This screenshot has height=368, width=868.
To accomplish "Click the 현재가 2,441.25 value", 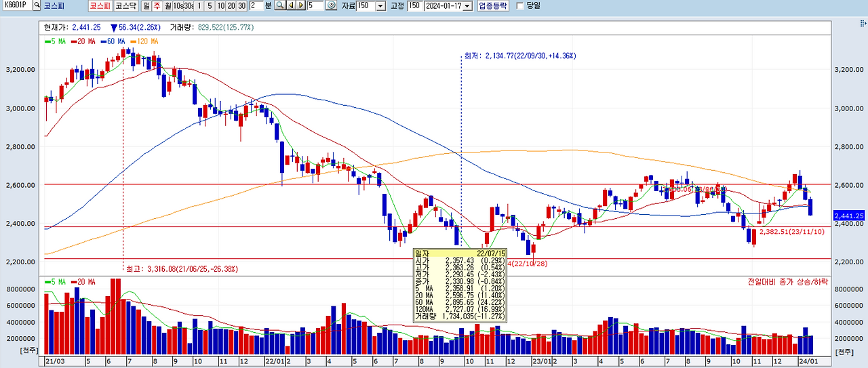I will [x=86, y=27].
